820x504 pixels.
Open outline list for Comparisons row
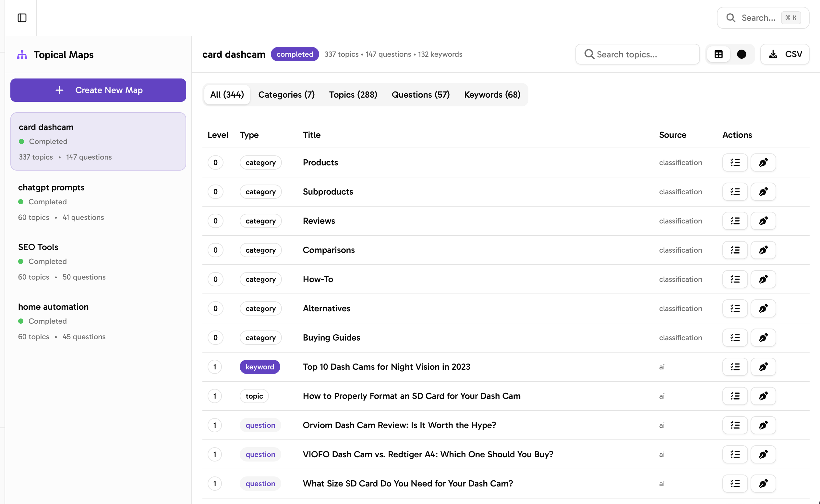(735, 250)
